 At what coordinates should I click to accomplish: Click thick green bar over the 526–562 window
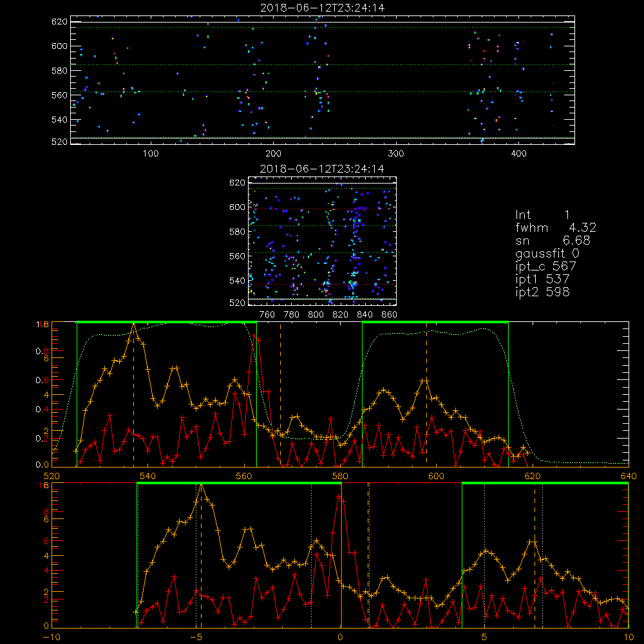(x=166, y=322)
